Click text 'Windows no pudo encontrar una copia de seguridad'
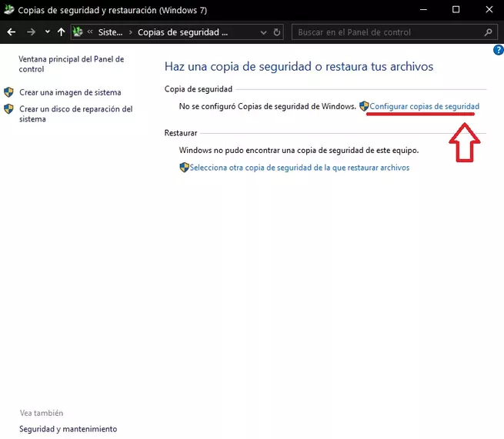 [299, 150]
